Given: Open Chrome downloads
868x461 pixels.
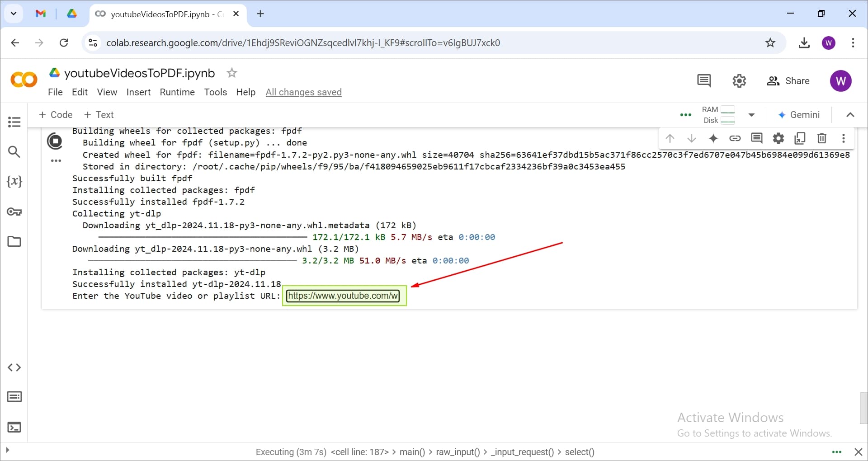Looking at the screenshot, I should [x=804, y=43].
